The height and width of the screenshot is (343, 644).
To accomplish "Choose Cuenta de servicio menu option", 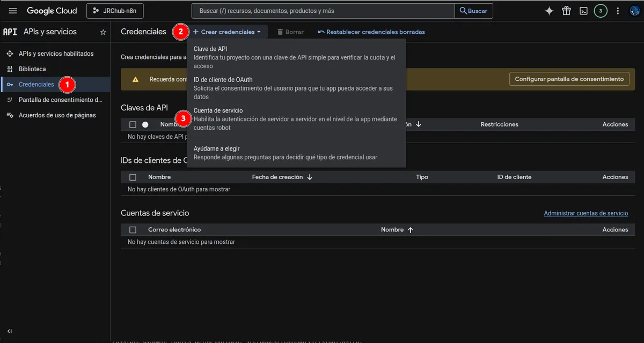I will pos(296,119).
